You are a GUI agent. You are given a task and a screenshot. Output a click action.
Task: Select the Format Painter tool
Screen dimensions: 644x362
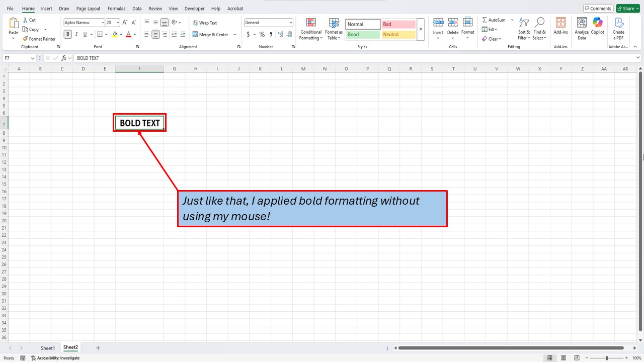[x=39, y=39]
